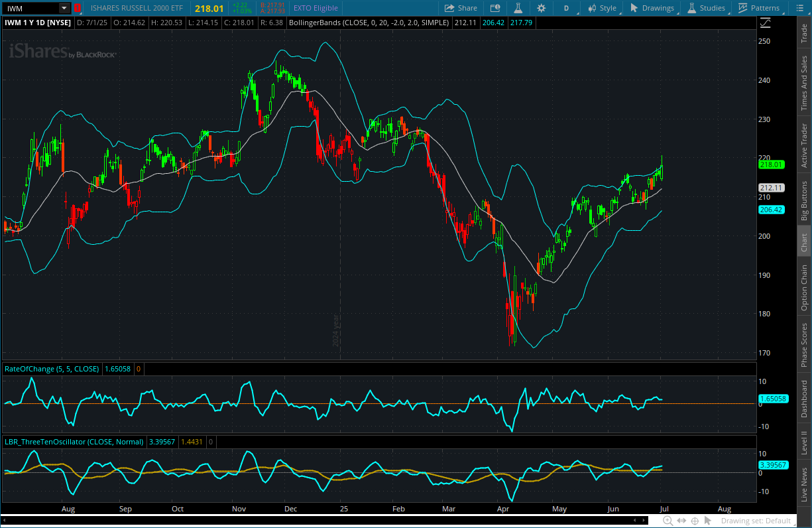
Task: Click the red clipboard link color icon
Action: coord(78,8)
